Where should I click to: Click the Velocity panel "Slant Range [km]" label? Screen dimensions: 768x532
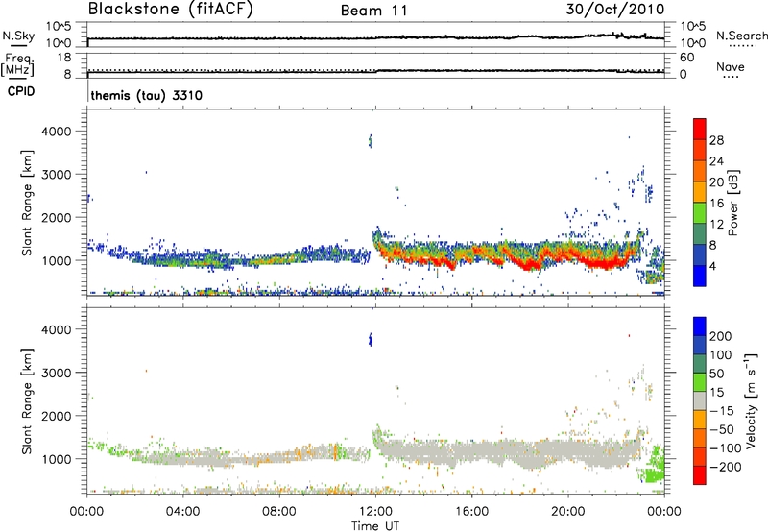point(27,401)
